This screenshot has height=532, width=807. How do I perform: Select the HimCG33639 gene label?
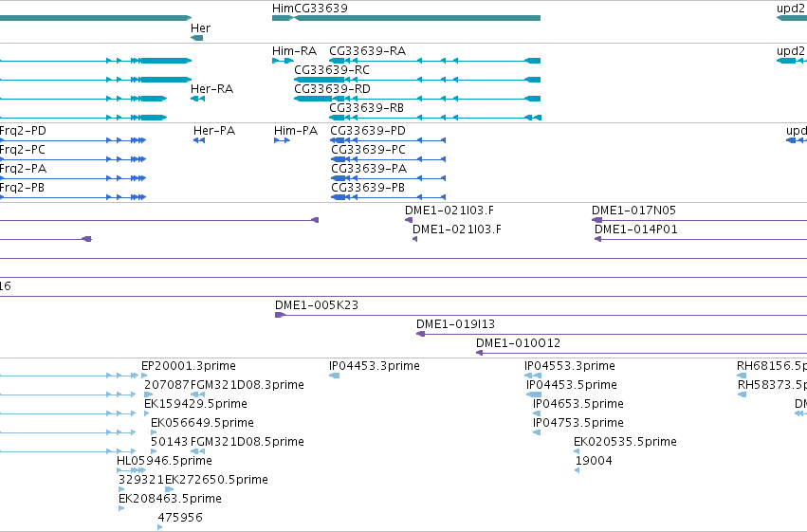(310, 9)
